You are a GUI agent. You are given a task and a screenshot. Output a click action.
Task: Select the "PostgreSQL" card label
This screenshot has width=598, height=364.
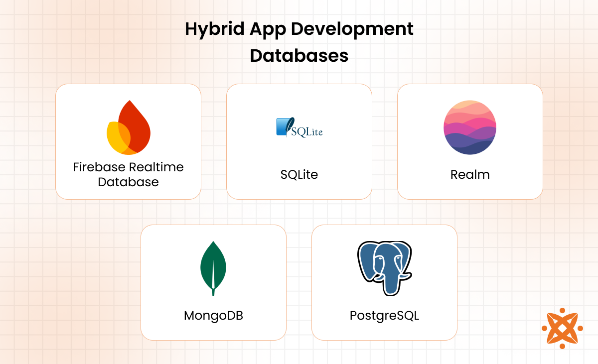click(x=384, y=316)
